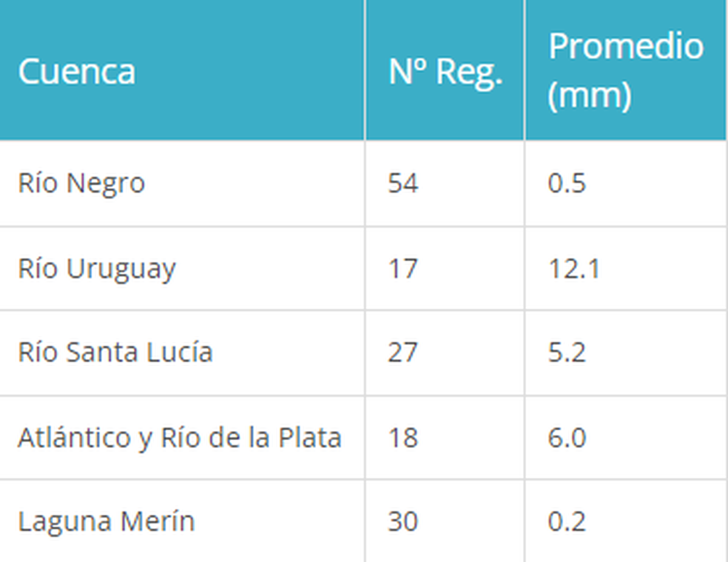Viewport: 728px width, 562px height.
Task: Click record count 30 for Laguna Merín
Action: point(403,521)
